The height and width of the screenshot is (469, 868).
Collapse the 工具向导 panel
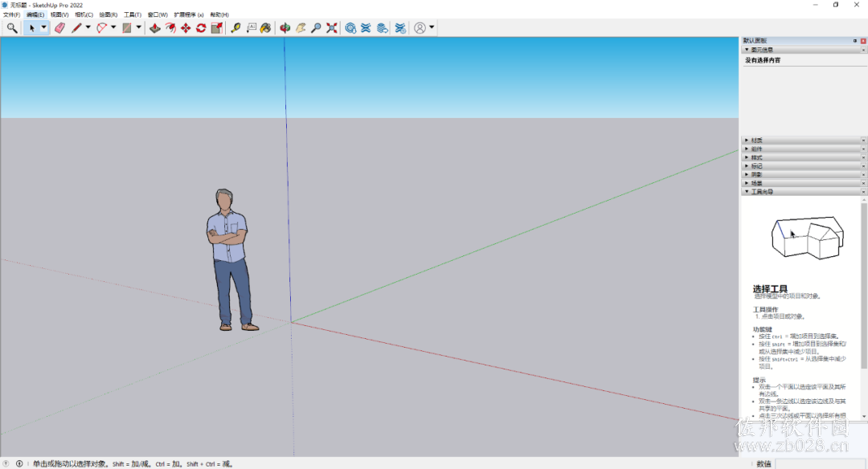tap(747, 191)
